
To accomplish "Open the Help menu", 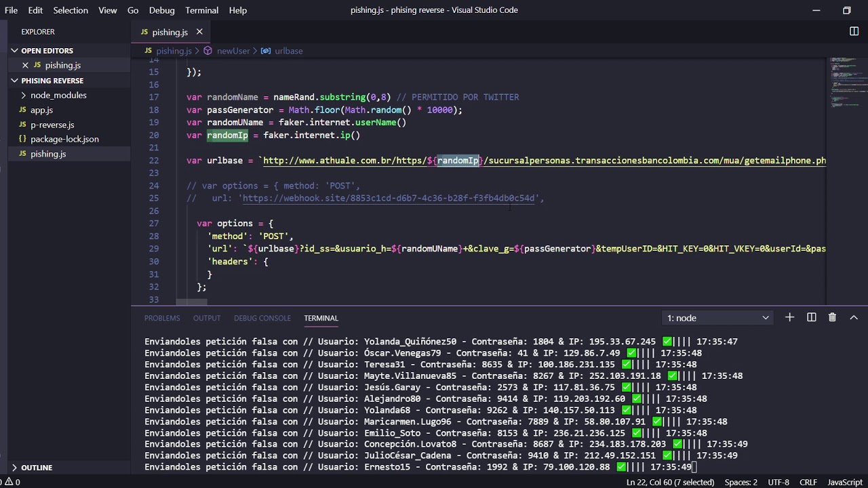I will (x=238, y=10).
